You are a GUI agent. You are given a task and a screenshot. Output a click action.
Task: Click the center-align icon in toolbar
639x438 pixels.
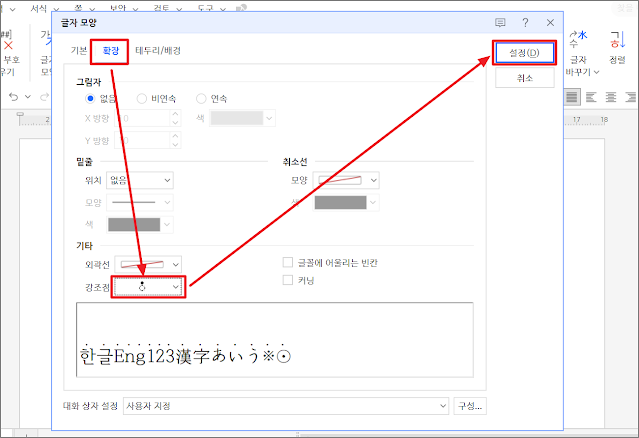tap(610, 97)
